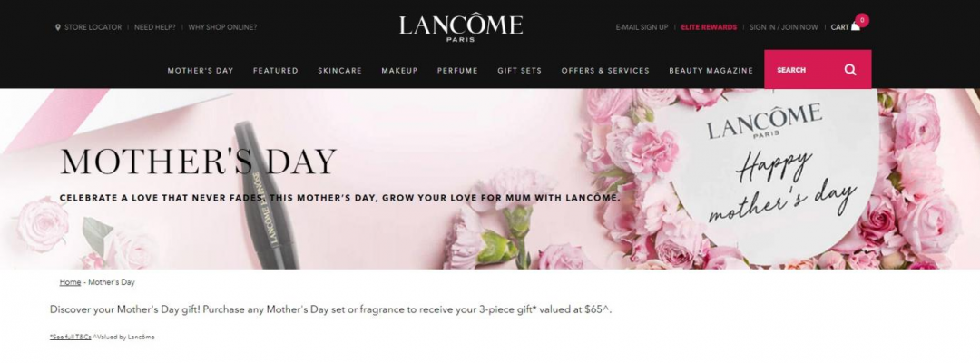This screenshot has height=363, width=980.
Task: Click the store locator pin icon
Action: coord(58,27)
